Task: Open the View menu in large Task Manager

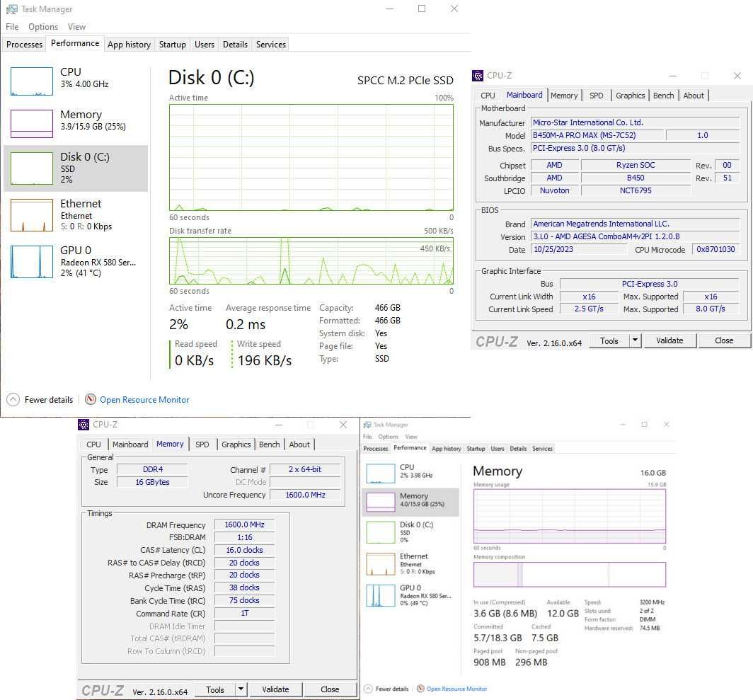Action: (77, 27)
